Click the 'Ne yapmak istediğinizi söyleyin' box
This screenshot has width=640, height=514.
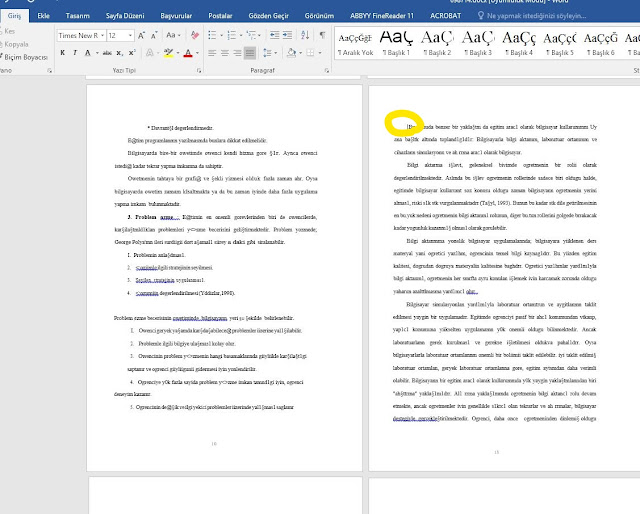click(x=532, y=16)
